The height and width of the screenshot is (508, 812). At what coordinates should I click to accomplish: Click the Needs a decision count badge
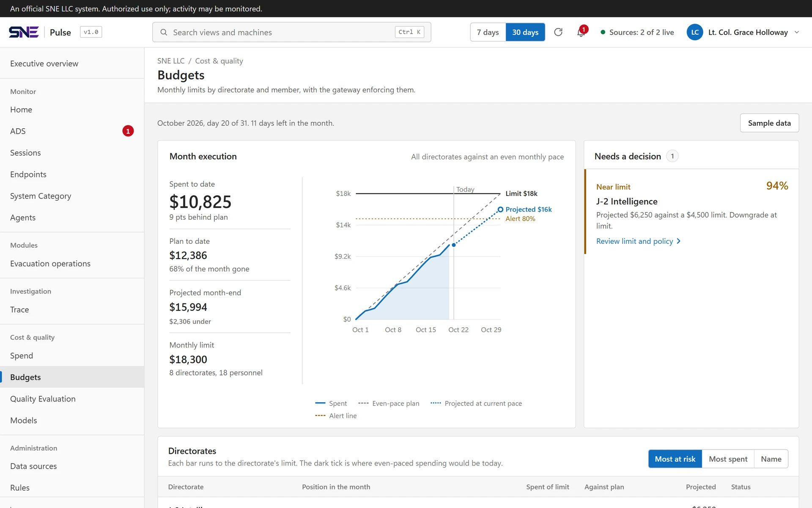[672, 156]
